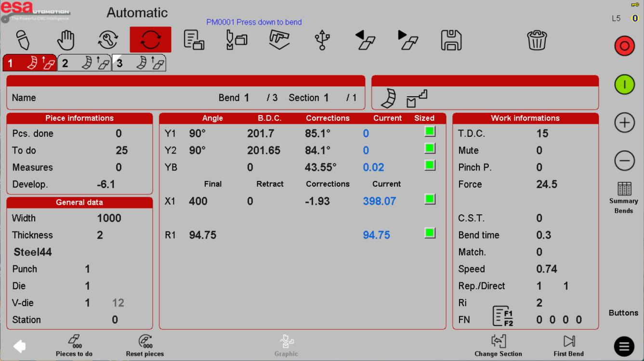The height and width of the screenshot is (361, 644).
Task: Click the plus circle button
Action: coord(624,123)
